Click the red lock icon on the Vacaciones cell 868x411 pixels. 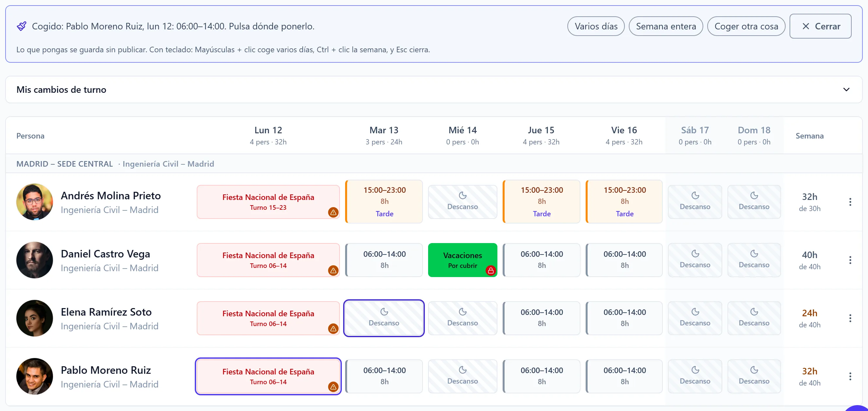point(491,270)
